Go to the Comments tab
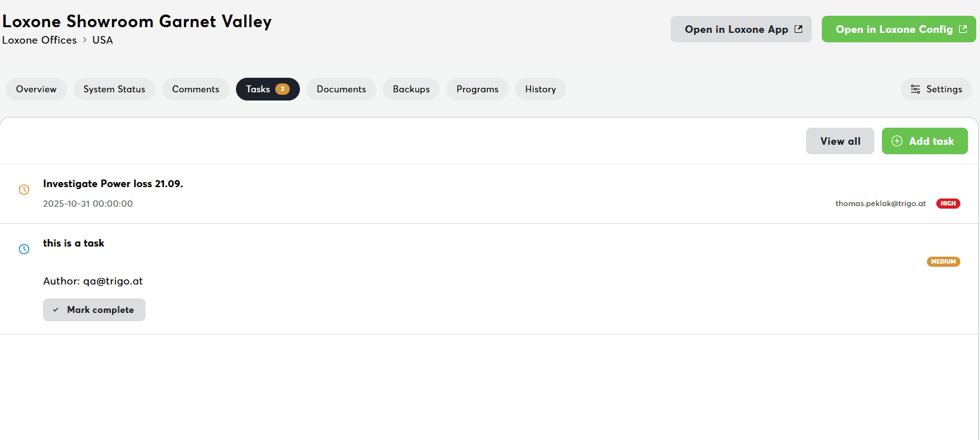980x440 pixels. coord(195,89)
